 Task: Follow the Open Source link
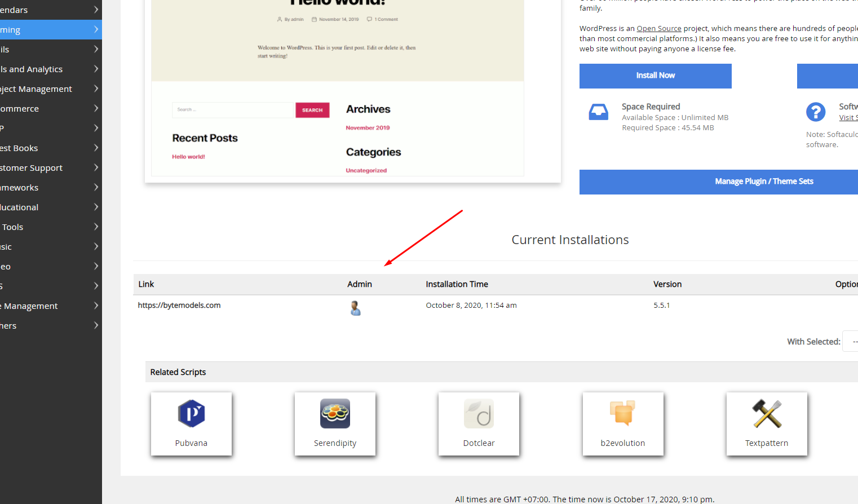click(658, 29)
